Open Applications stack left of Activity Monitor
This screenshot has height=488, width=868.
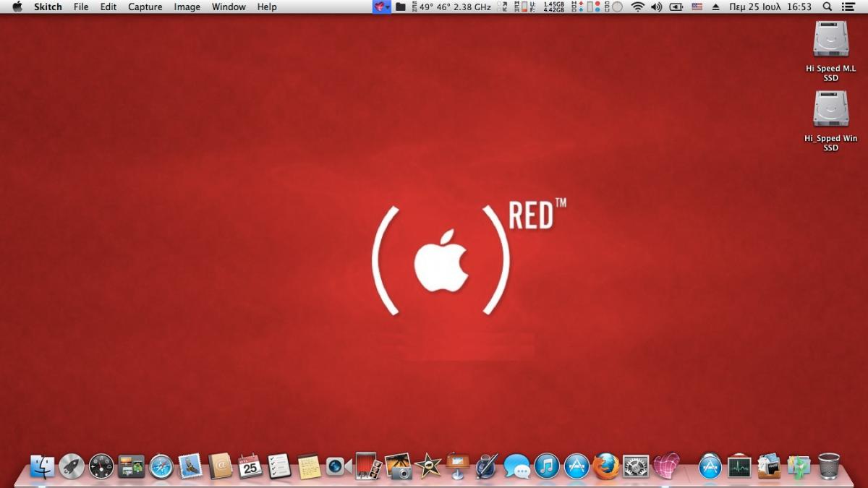point(710,466)
